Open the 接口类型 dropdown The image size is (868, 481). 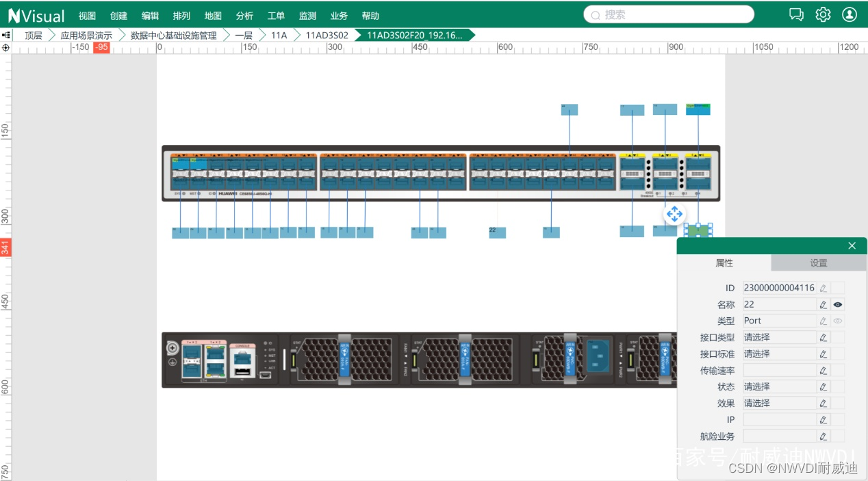(x=779, y=337)
